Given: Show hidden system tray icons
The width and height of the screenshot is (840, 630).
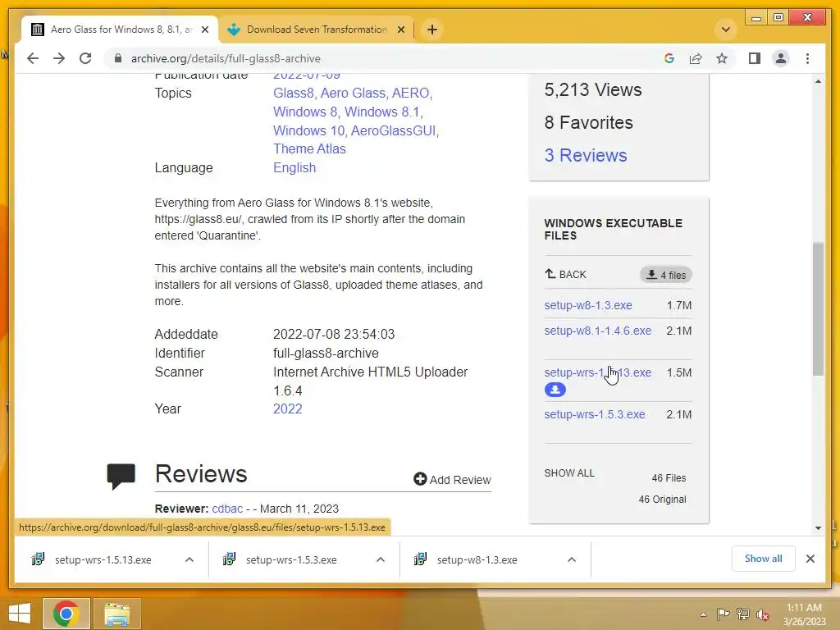Looking at the screenshot, I should 703,614.
